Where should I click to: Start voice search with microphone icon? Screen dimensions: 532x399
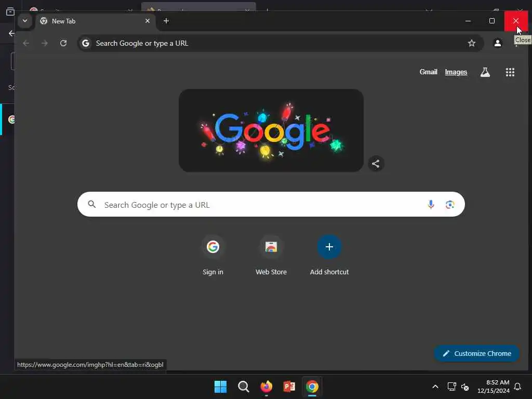431,204
